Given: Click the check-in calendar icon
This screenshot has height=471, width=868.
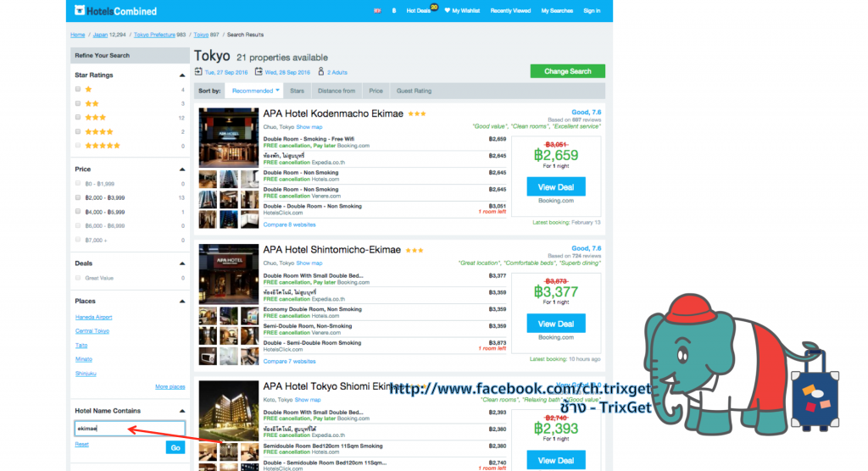Looking at the screenshot, I should (x=198, y=71).
